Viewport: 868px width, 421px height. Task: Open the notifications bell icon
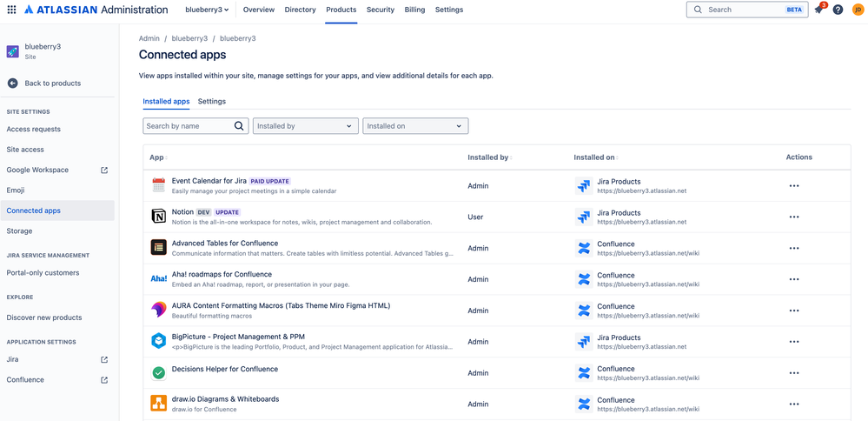(818, 10)
